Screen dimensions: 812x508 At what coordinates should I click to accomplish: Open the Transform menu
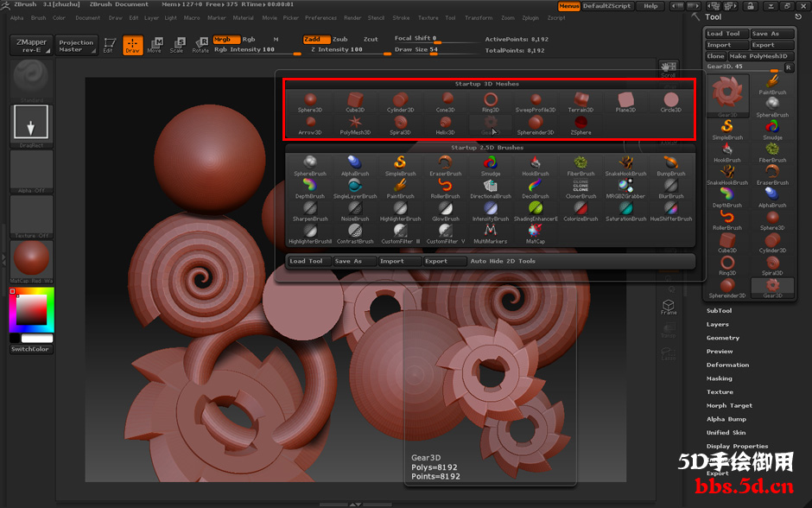(x=479, y=17)
